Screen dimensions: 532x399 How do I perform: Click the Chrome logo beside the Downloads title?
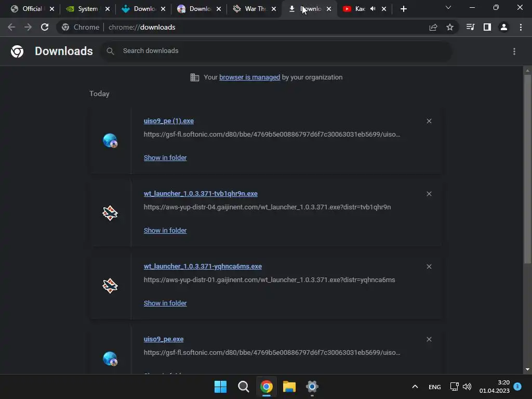tap(17, 51)
